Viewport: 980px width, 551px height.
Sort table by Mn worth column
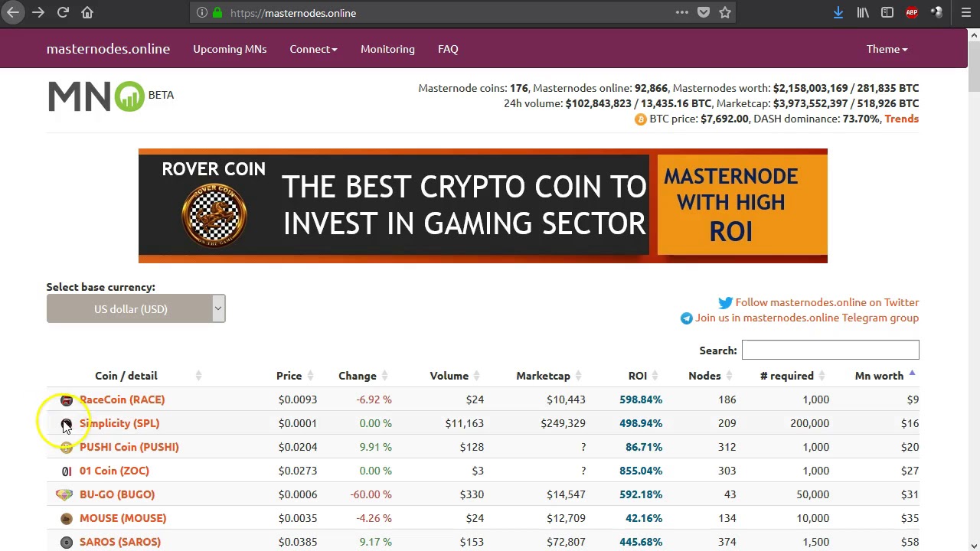pyautogui.click(x=879, y=376)
